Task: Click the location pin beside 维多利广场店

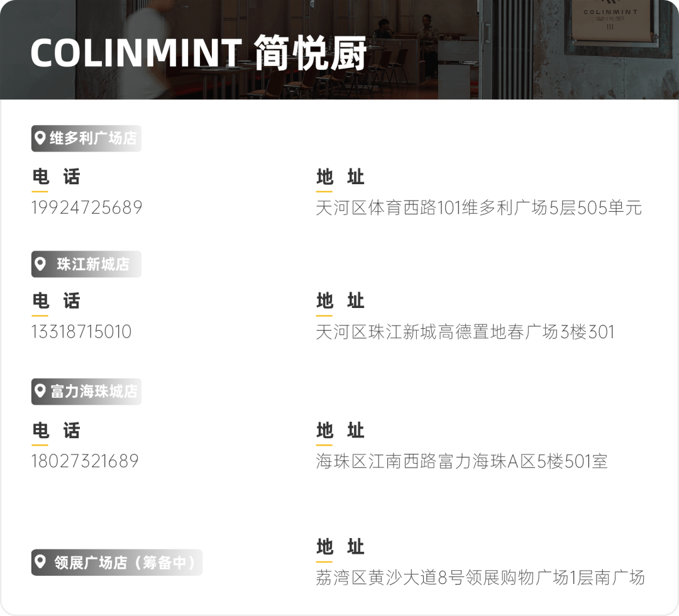Action: [x=40, y=138]
